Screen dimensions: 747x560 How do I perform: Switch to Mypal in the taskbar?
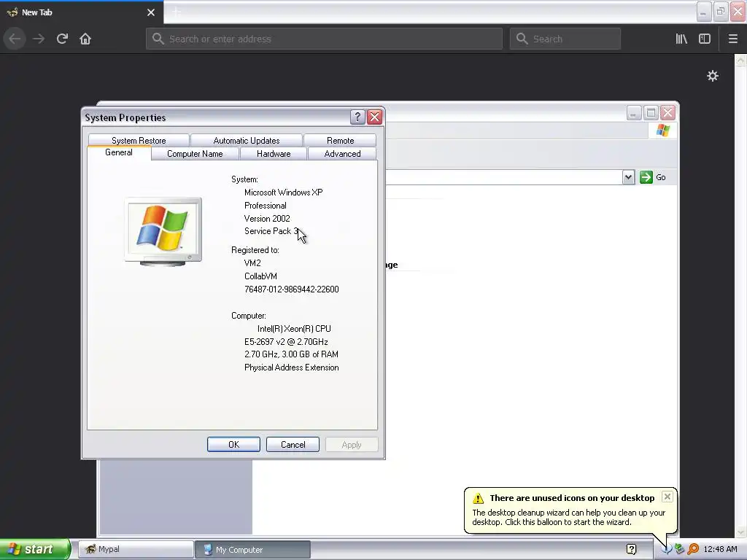pyautogui.click(x=136, y=549)
